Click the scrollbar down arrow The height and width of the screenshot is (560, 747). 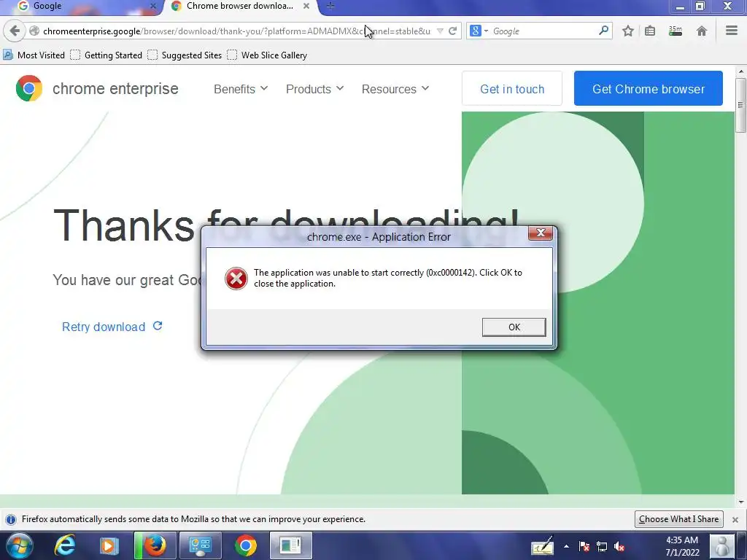click(741, 502)
